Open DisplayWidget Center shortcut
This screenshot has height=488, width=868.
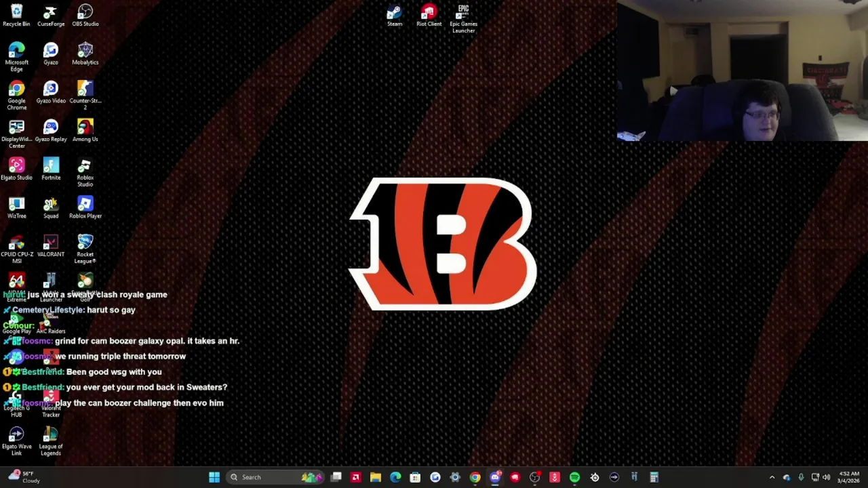pyautogui.click(x=16, y=134)
